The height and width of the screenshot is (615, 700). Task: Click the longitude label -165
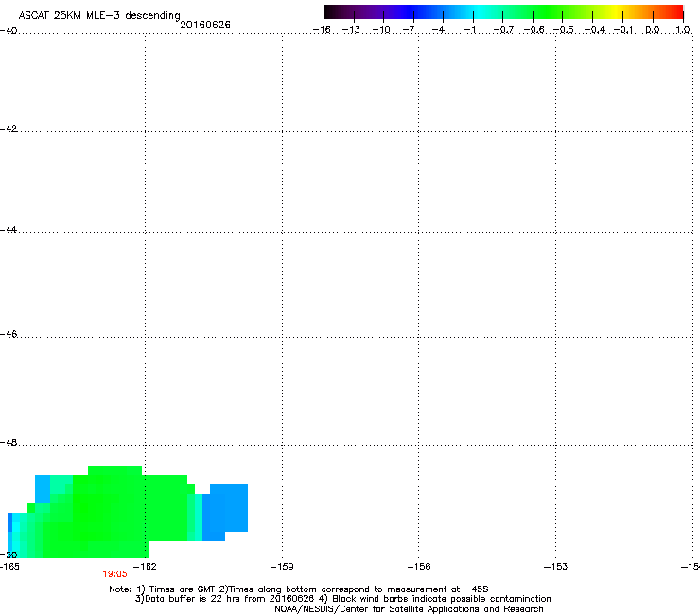pyautogui.click(x=9, y=567)
